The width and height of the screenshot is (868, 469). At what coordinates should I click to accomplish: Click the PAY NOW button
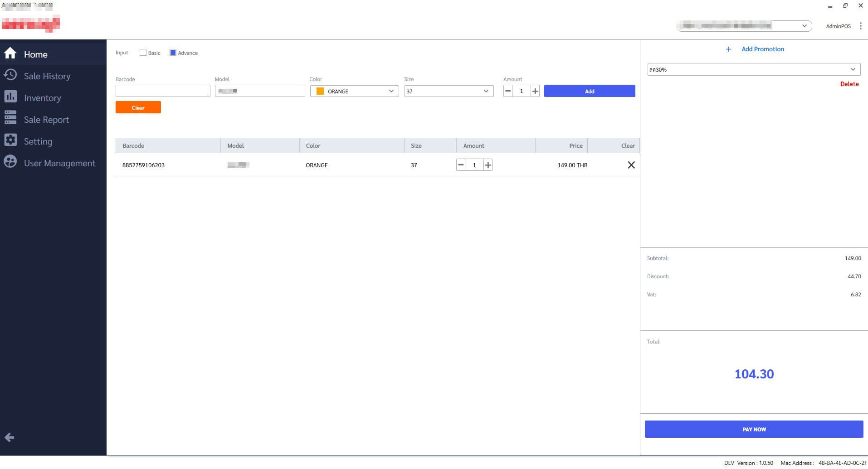click(754, 429)
